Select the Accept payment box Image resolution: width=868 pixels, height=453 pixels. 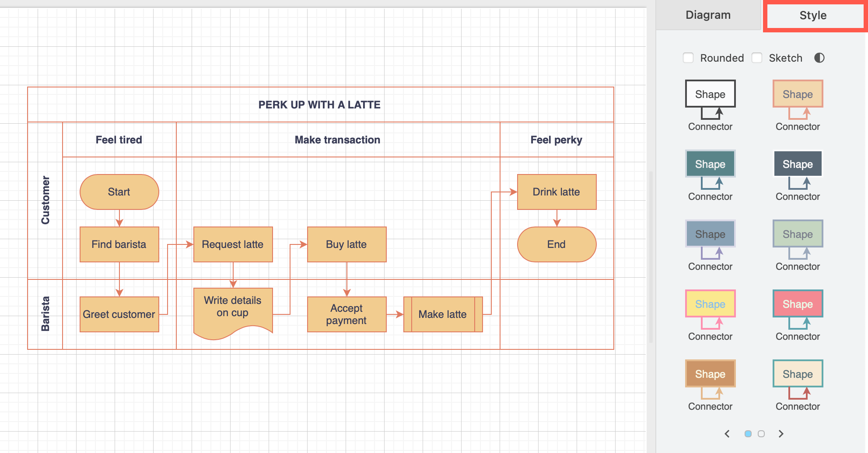pos(346,314)
